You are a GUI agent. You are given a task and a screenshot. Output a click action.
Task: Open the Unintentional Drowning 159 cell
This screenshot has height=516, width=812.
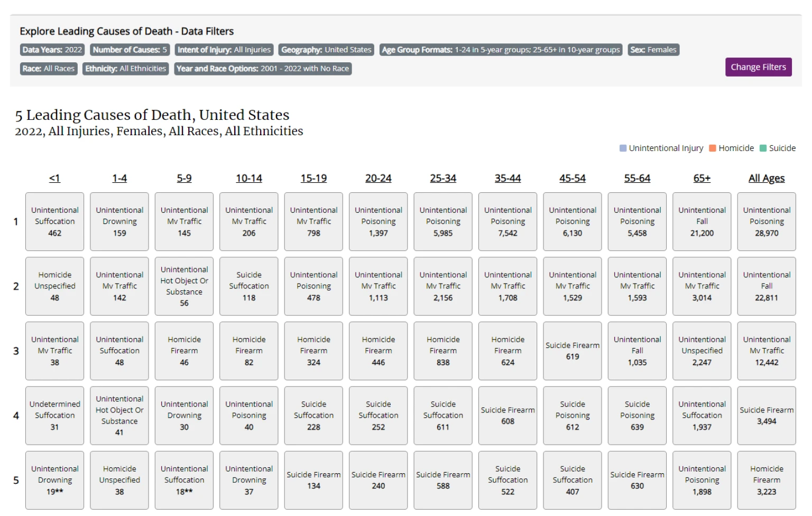[119, 222]
